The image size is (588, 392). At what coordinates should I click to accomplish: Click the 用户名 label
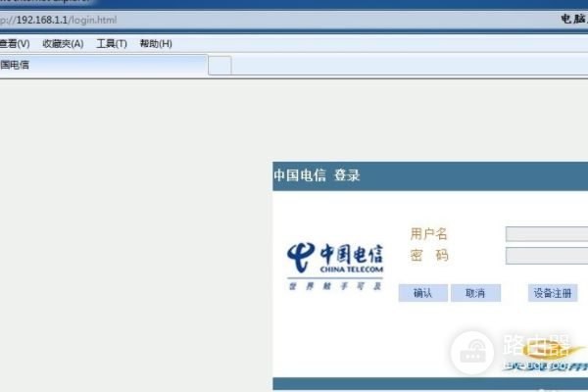click(x=428, y=233)
